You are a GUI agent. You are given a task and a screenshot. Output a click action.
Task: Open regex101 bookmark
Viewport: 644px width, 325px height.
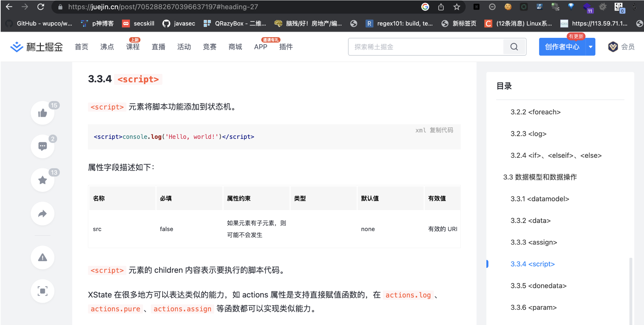[399, 23]
